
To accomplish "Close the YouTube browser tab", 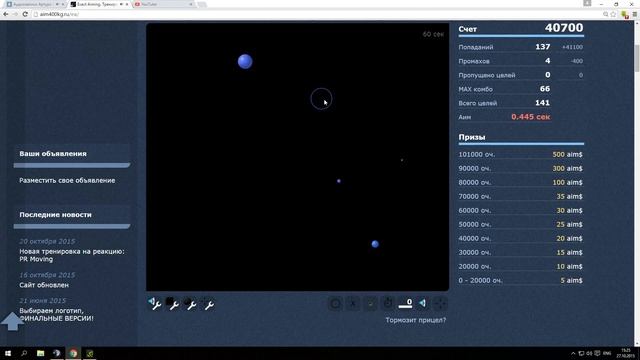I will 191,4.
